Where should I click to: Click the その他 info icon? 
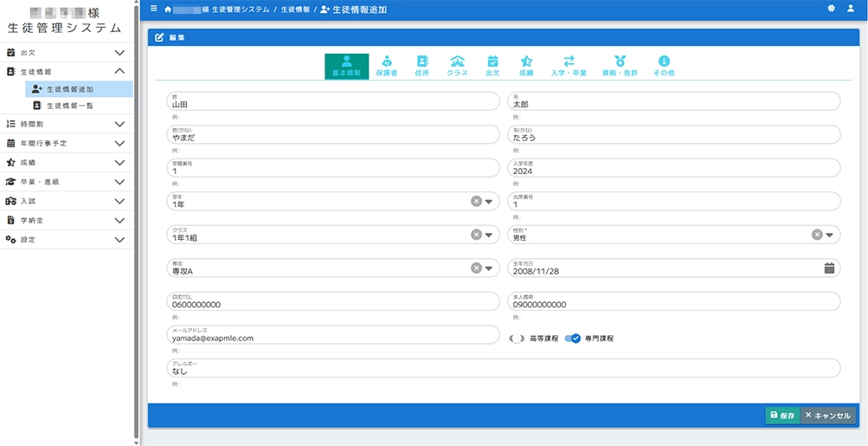coord(664,61)
